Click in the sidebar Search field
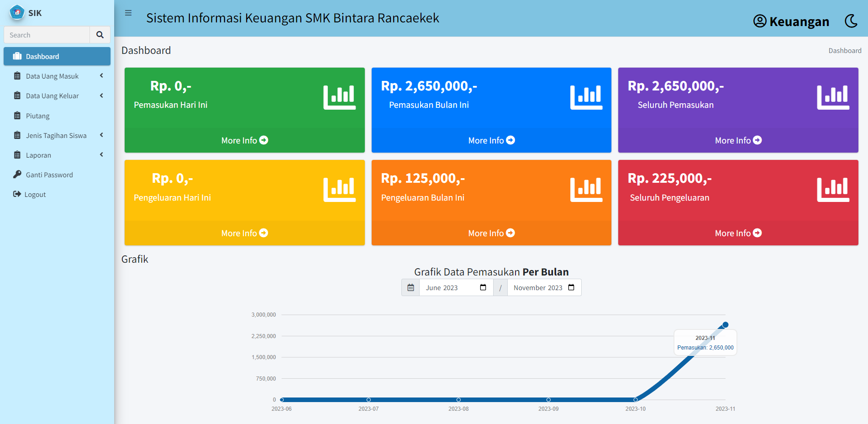Viewport: 868px width, 424px height. (47, 35)
